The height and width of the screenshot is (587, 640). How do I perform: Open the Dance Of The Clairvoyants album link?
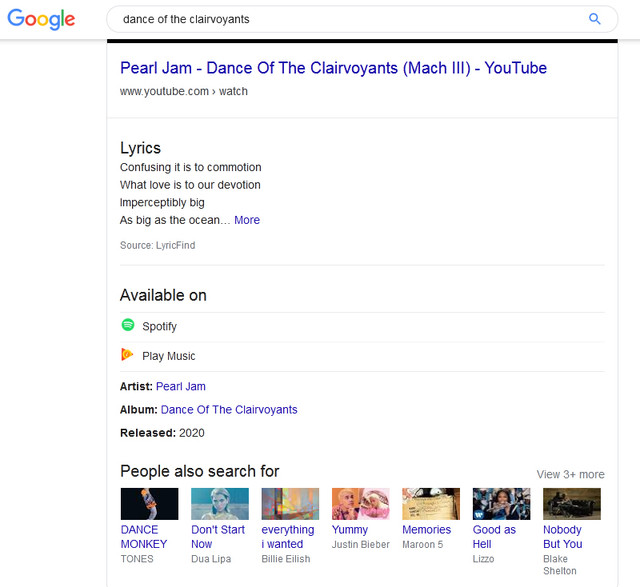pos(229,409)
